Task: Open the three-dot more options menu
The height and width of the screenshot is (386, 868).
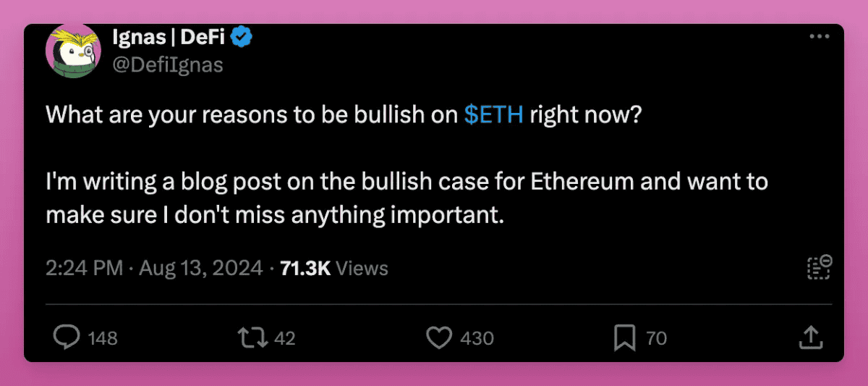Action: (819, 37)
